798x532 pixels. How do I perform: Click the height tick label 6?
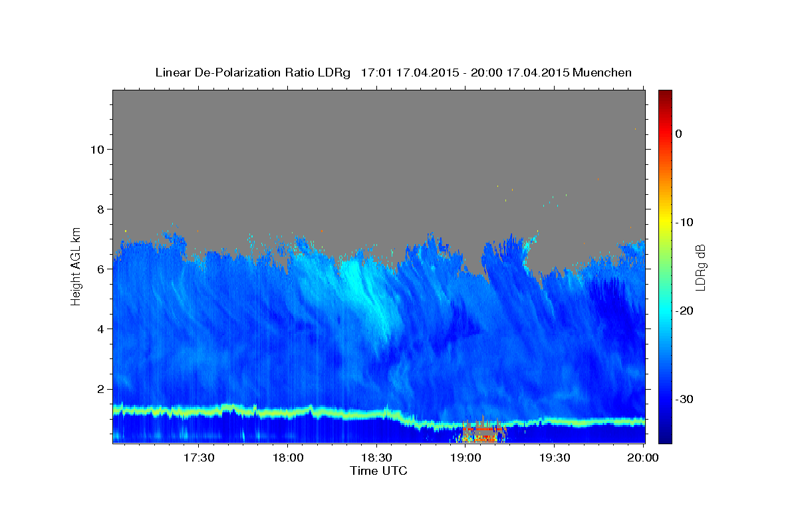click(x=100, y=269)
